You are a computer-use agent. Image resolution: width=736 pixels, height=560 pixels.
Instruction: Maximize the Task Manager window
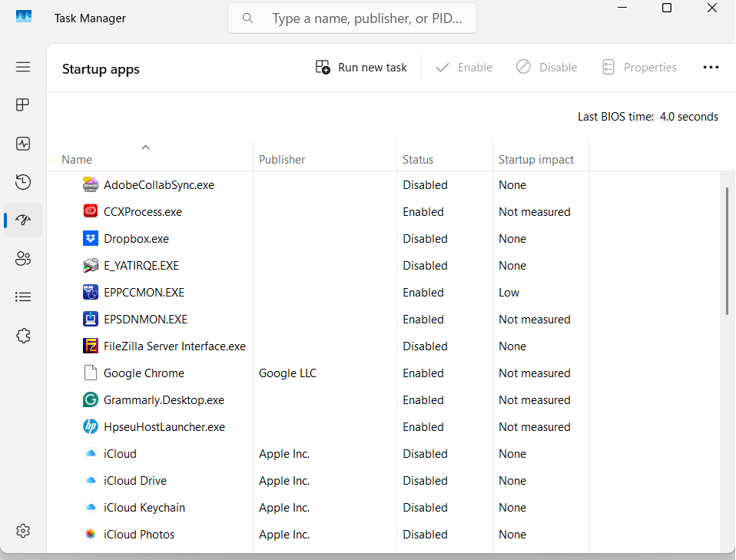tap(667, 8)
